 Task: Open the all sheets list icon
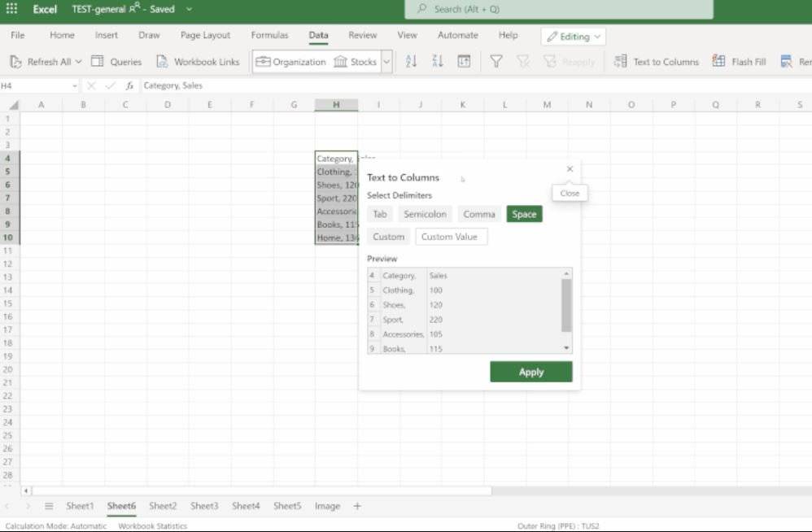pyautogui.click(x=49, y=506)
